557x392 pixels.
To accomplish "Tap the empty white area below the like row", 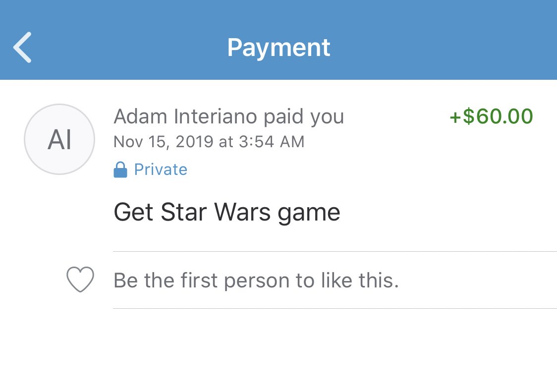I will (x=278, y=352).
